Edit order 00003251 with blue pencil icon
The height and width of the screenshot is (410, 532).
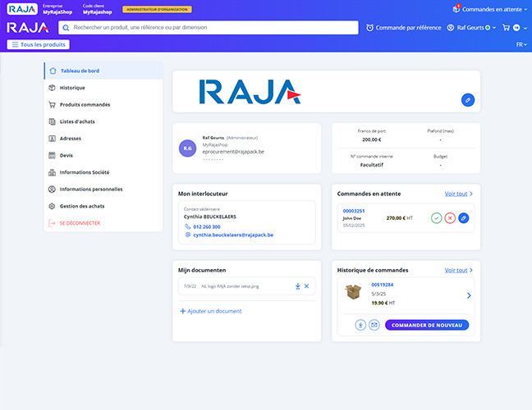pos(464,218)
